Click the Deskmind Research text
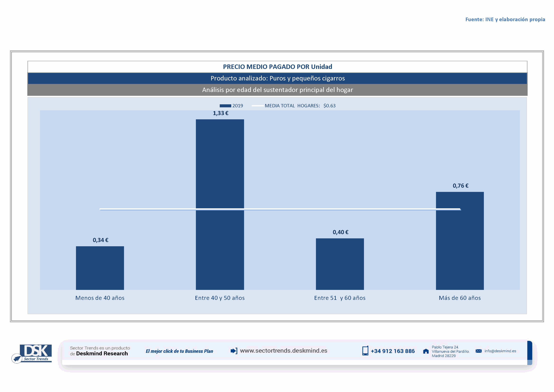554x392 pixels. 102,354
